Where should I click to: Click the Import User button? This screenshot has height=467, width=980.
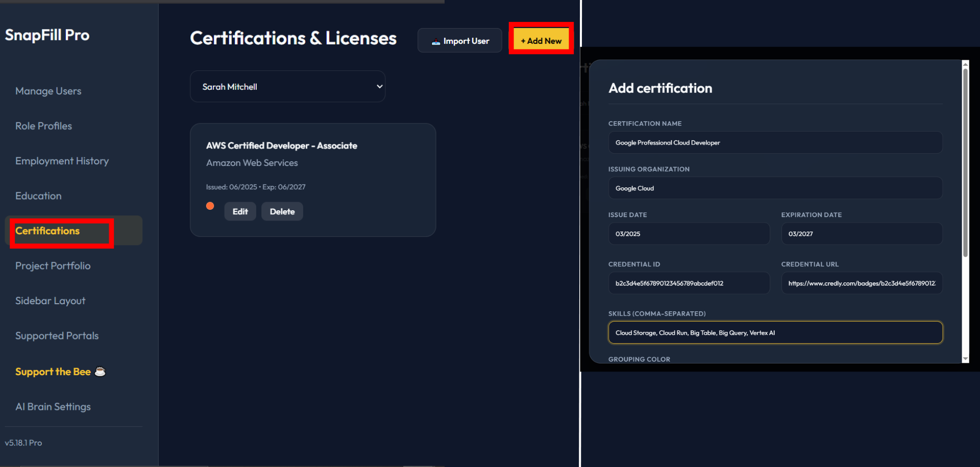(459, 40)
